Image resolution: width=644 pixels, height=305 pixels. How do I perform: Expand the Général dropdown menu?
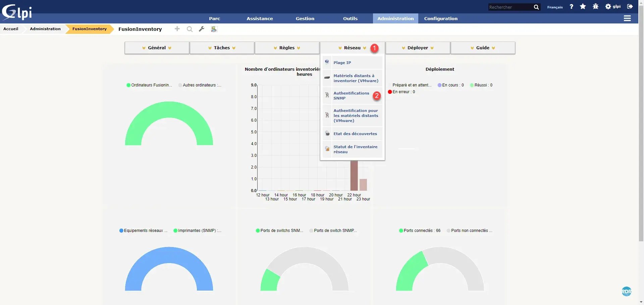(157, 48)
